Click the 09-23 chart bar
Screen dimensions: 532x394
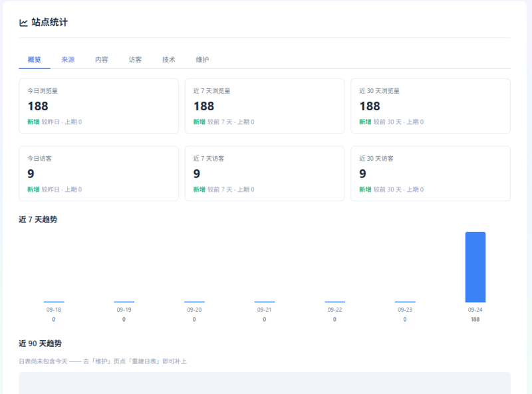pos(405,302)
